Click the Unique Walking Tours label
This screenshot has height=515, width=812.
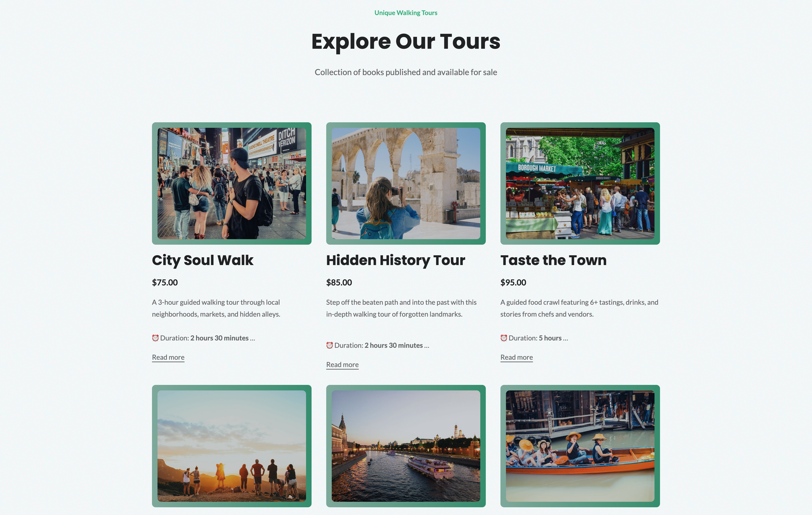406,13
